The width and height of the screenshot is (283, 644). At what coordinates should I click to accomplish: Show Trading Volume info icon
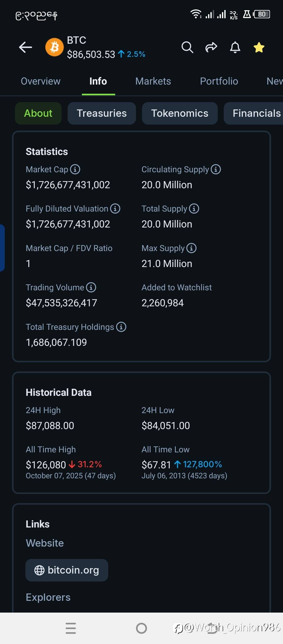click(91, 287)
